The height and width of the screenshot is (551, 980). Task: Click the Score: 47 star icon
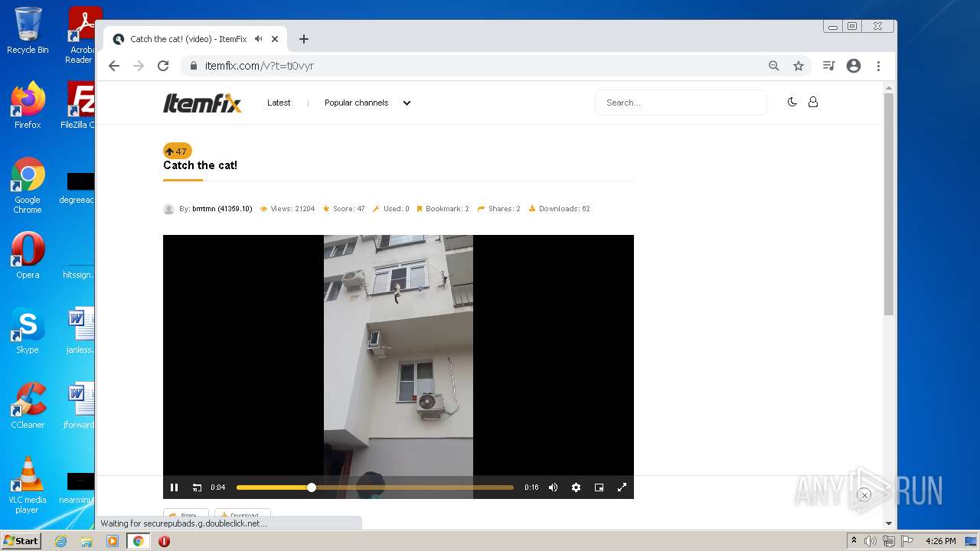326,208
